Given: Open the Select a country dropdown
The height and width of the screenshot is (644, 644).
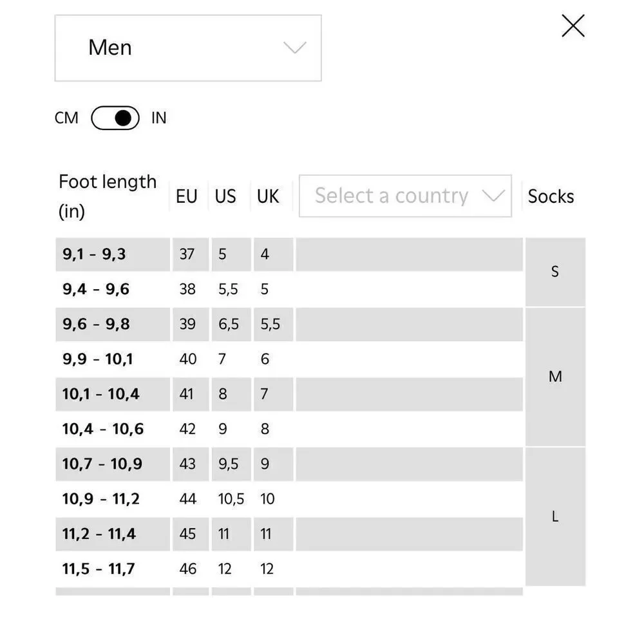Looking at the screenshot, I should [405, 196].
